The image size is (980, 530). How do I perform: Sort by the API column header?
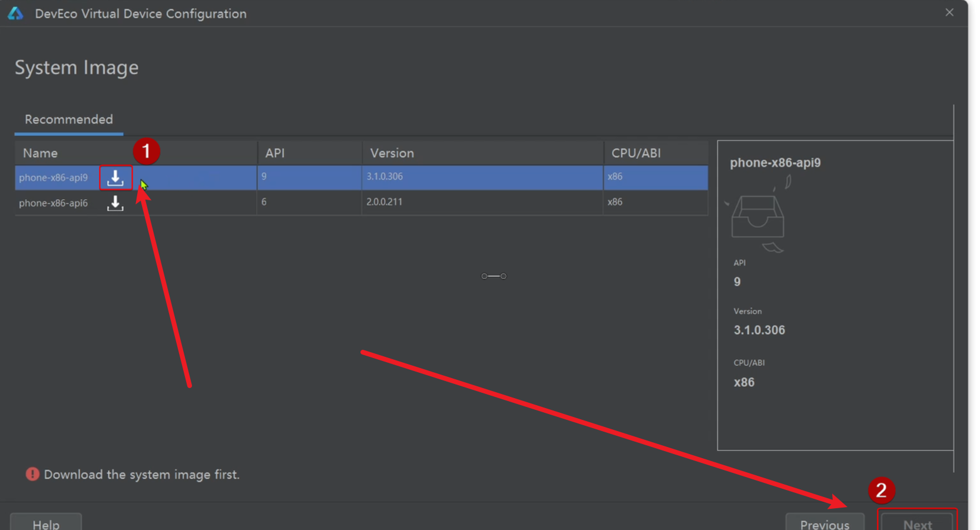point(275,153)
